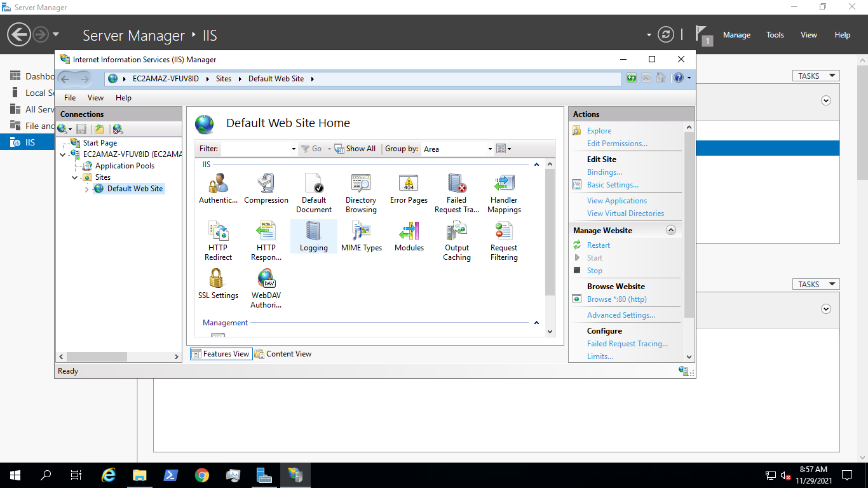This screenshot has width=868, height=488.
Task: Open Internet Explorer from the taskbar
Action: (109, 475)
